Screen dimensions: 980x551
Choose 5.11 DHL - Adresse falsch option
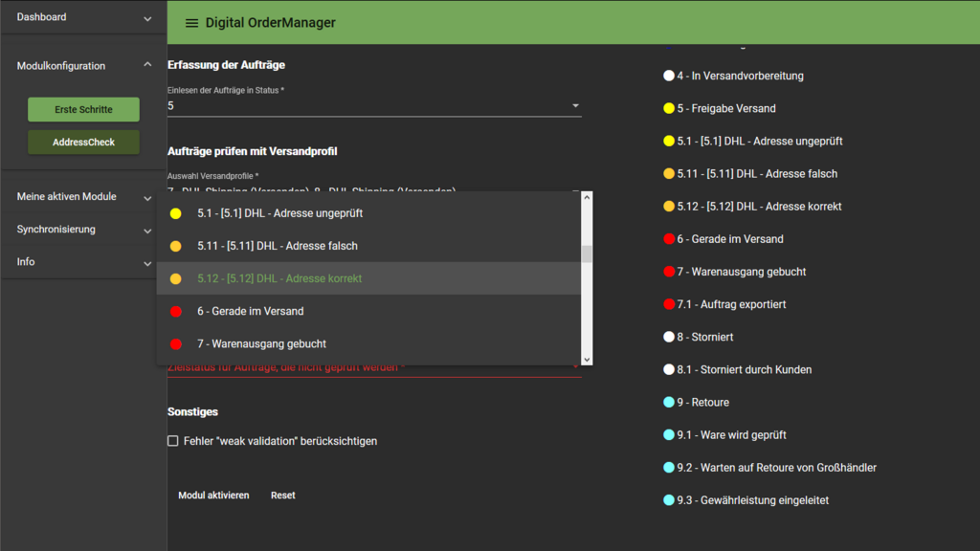278,246
